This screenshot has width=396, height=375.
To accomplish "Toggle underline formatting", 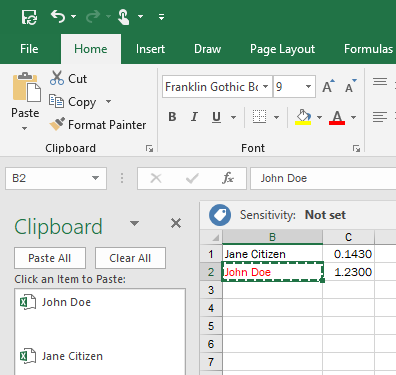I will pyautogui.click(x=217, y=117).
